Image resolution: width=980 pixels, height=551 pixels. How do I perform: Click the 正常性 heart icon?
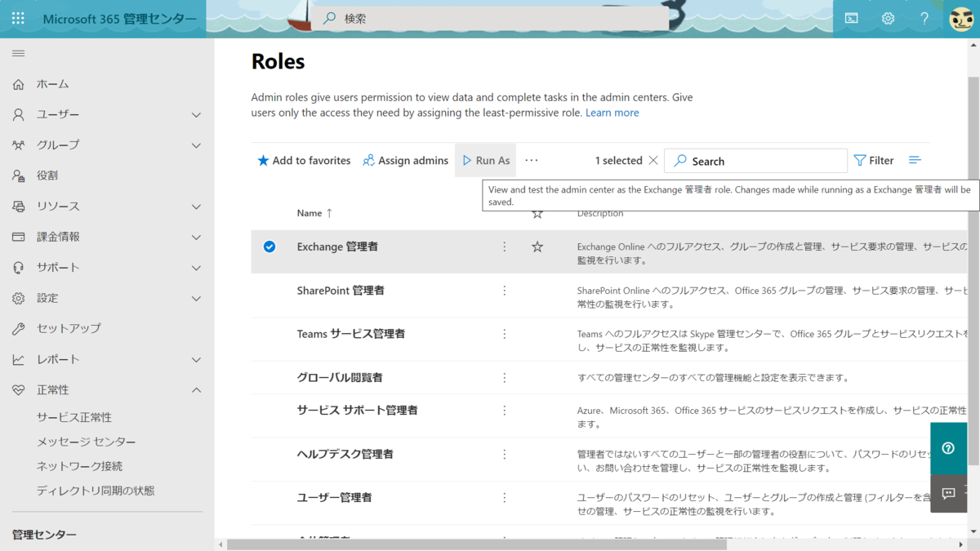pos(18,390)
